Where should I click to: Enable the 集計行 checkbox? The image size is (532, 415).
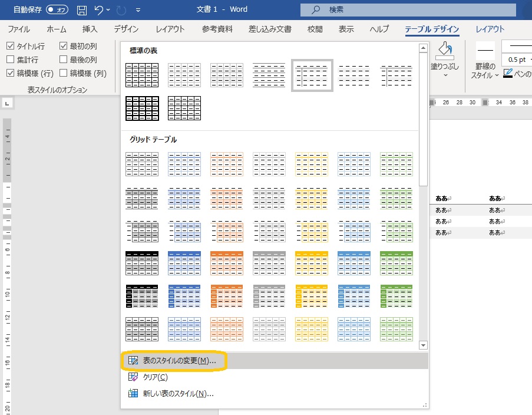tap(11, 60)
